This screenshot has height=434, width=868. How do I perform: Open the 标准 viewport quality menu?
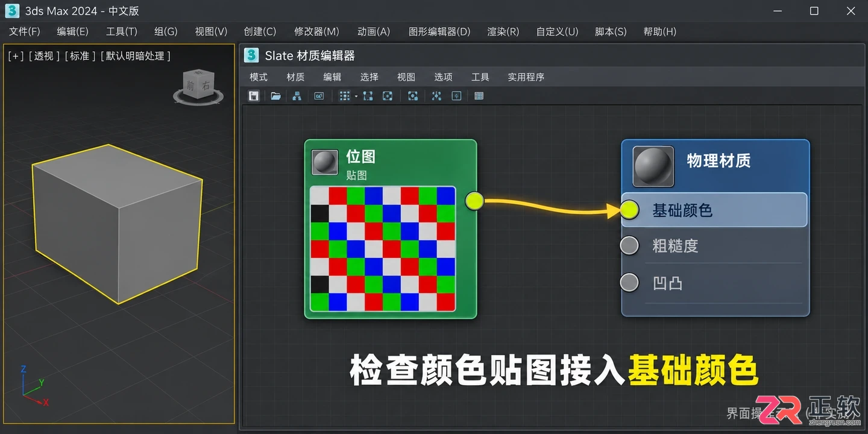(x=80, y=56)
